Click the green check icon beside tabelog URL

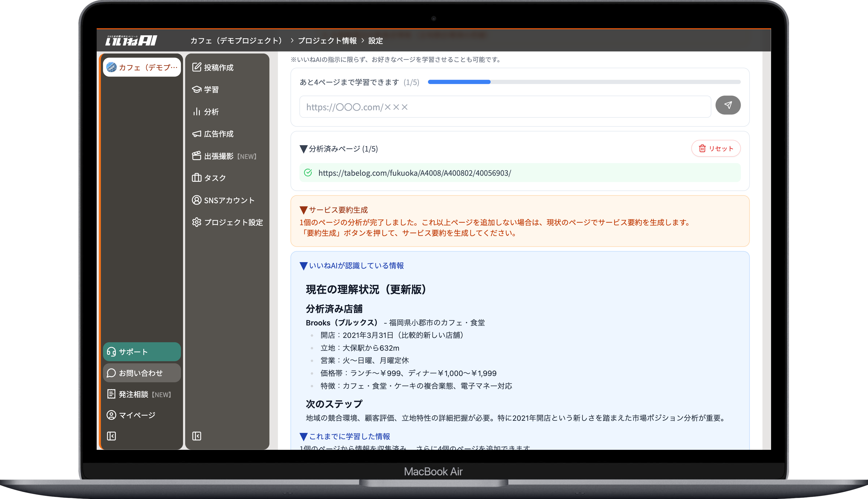click(308, 173)
